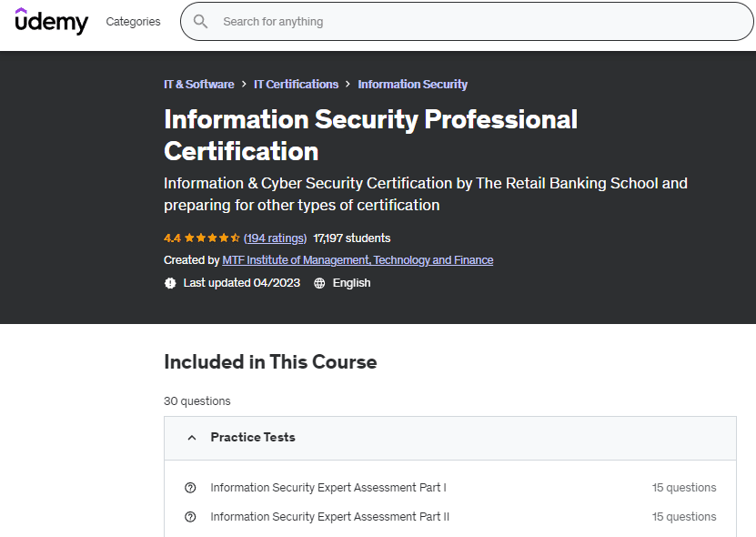Image resolution: width=756 pixels, height=537 pixels.
Task: Click the Last updated badge icon
Action: (x=170, y=283)
